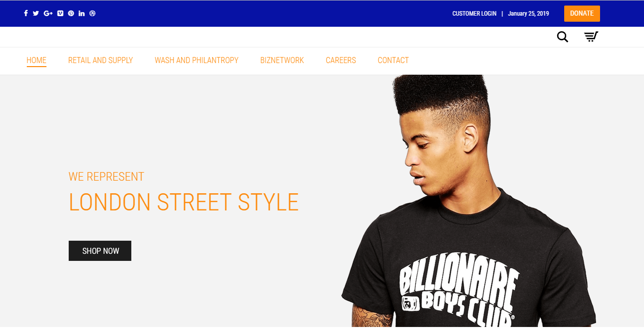Click the London Street Style headline

[184, 202]
